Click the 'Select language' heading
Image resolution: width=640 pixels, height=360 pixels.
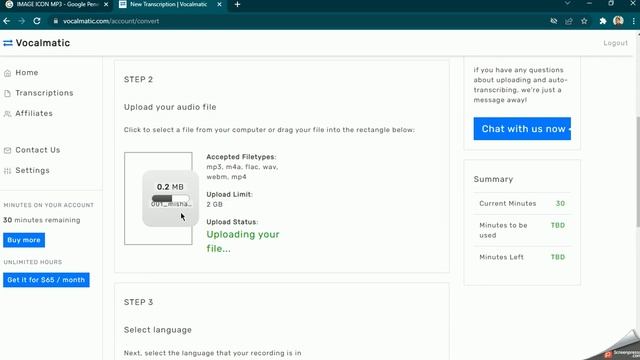coord(158,330)
